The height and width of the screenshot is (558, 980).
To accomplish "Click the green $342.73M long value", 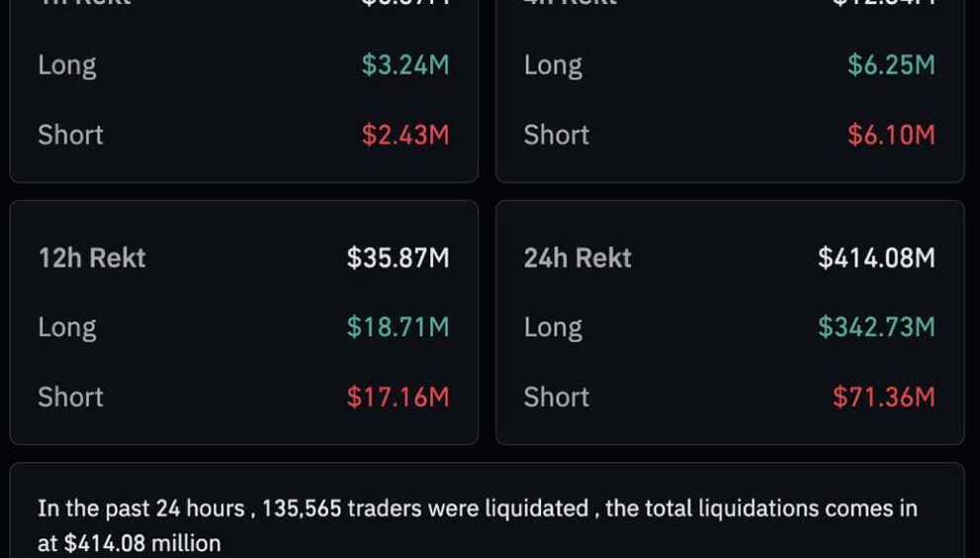I will 876,327.
